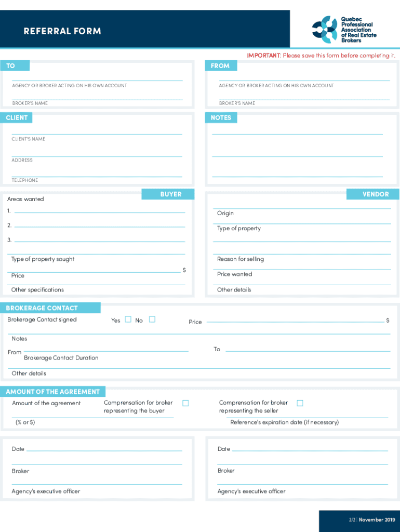The height and width of the screenshot is (532, 400).
Task: Focus the client Telephone field
Action: [97, 172]
